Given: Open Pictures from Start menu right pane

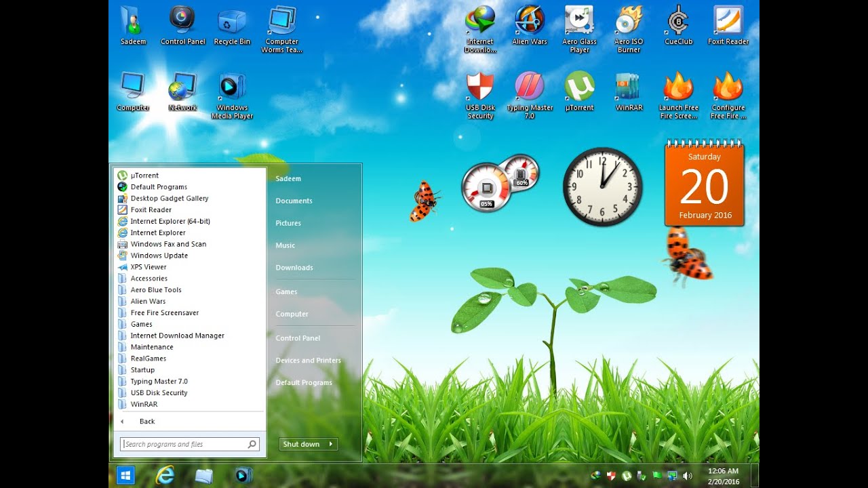Looking at the screenshot, I should click(x=288, y=223).
